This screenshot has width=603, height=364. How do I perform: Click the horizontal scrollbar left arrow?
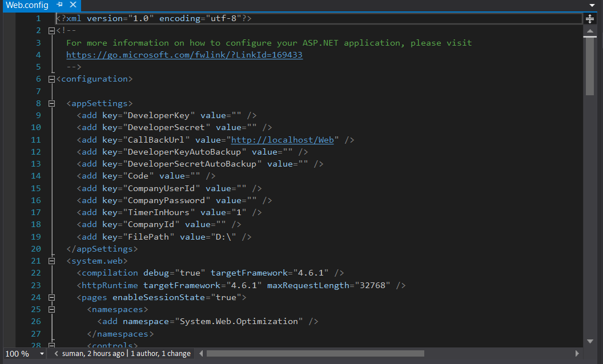click(201, 354)
